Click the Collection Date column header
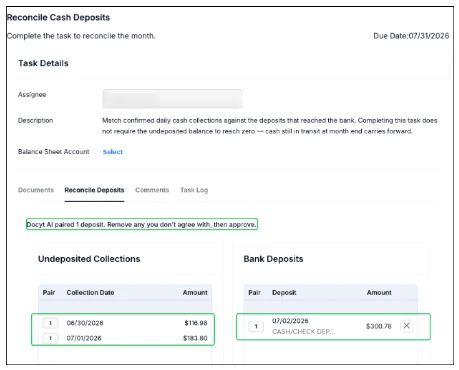This screenshot has width=459, height=370. coord(90,292)
